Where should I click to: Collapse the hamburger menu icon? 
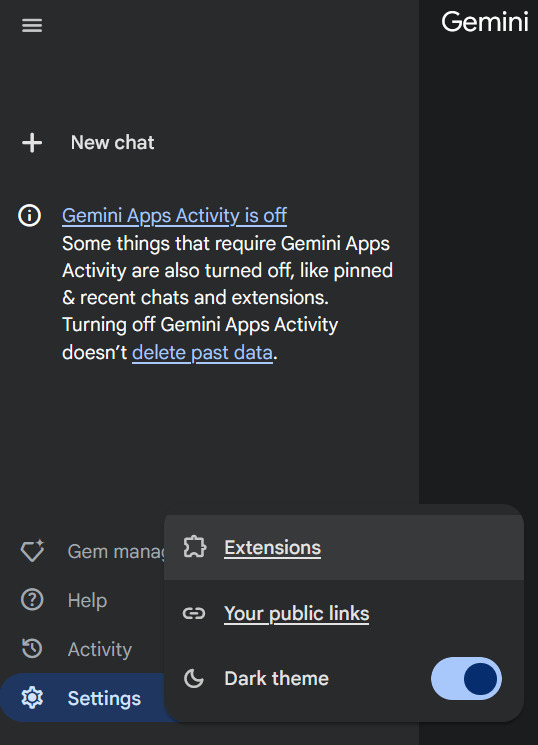pyautogui.click(x=32, y=25)
